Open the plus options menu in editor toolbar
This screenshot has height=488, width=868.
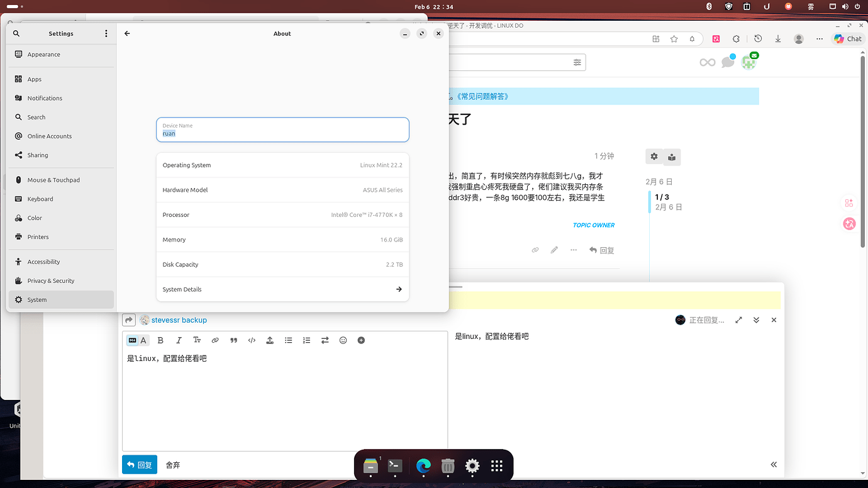point(361,340)
